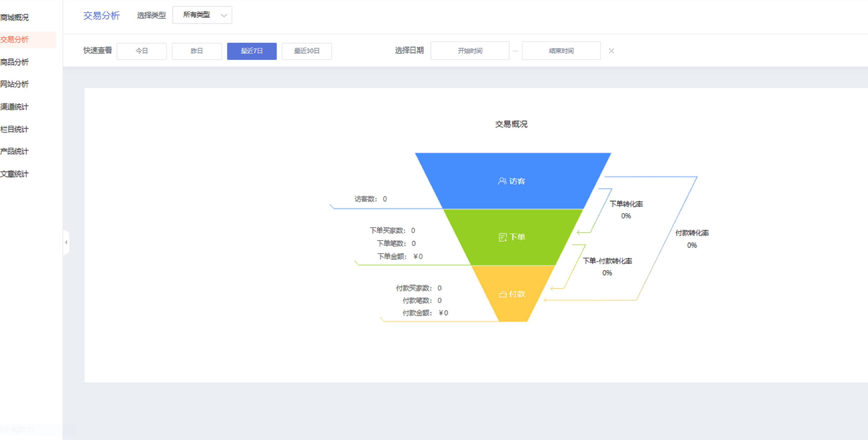Open 商城概况 in the sidebar
868x440 pixels.
point(15,17)
